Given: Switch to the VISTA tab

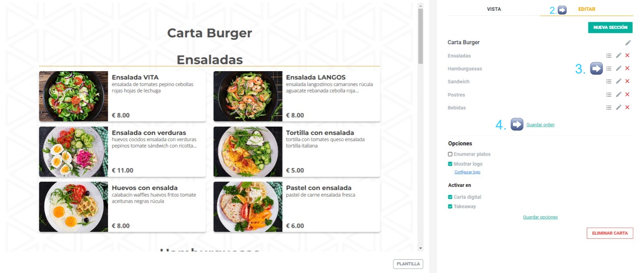Looking at the screenshot, I should [x=494, y=9].
